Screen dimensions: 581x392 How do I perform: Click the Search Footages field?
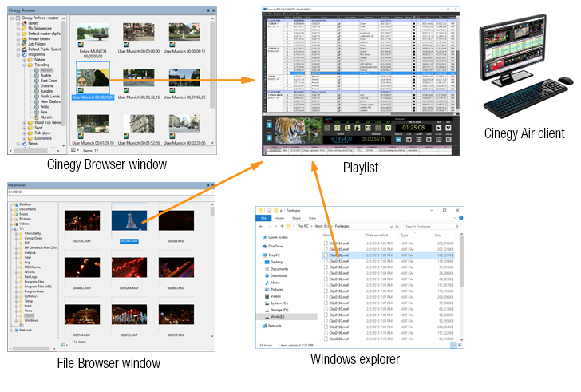428,226
